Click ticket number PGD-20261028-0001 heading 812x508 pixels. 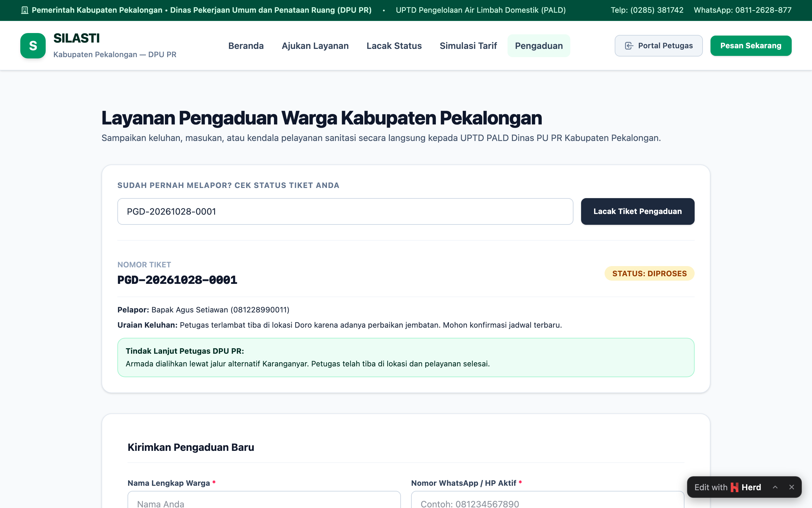[177, 280]
